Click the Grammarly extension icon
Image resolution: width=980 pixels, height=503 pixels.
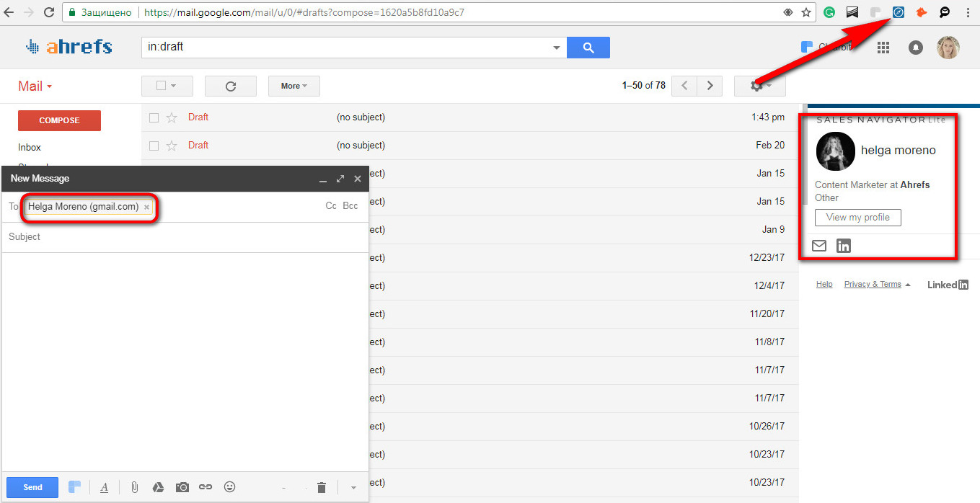coord(829,12)
